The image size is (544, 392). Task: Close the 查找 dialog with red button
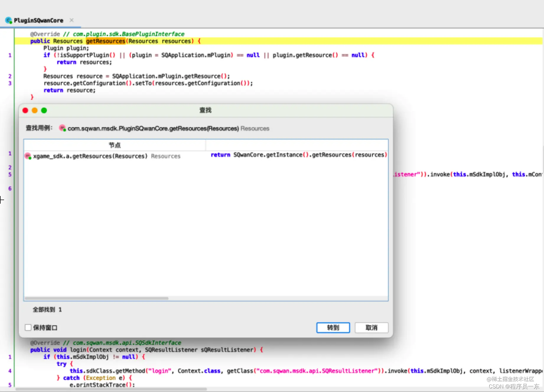(25, 110)
